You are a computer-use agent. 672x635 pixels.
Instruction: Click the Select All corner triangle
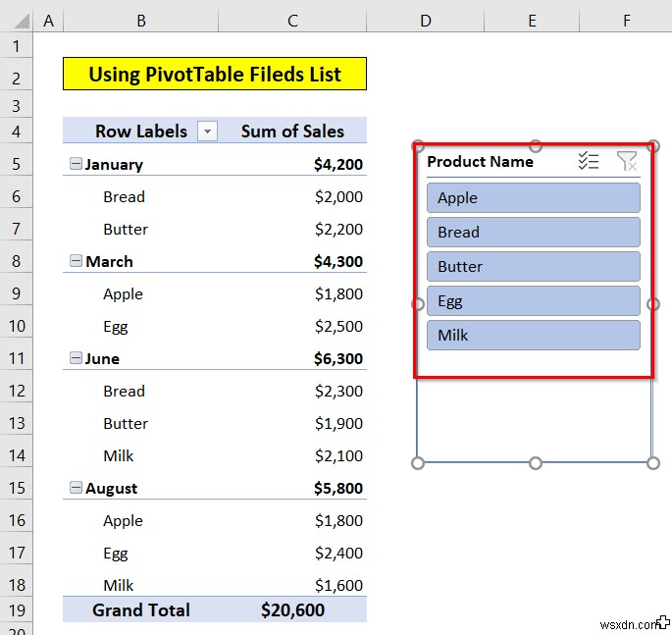click(x=22, y=21)
